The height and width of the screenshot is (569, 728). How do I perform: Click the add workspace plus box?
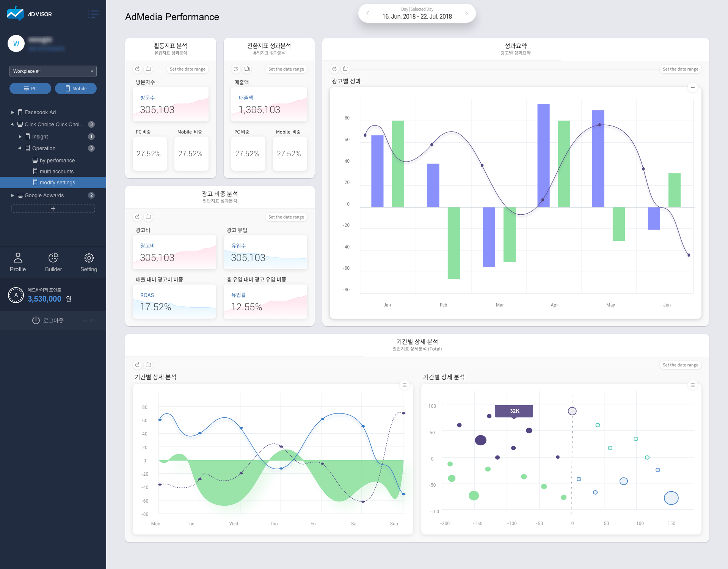[53, 209]
